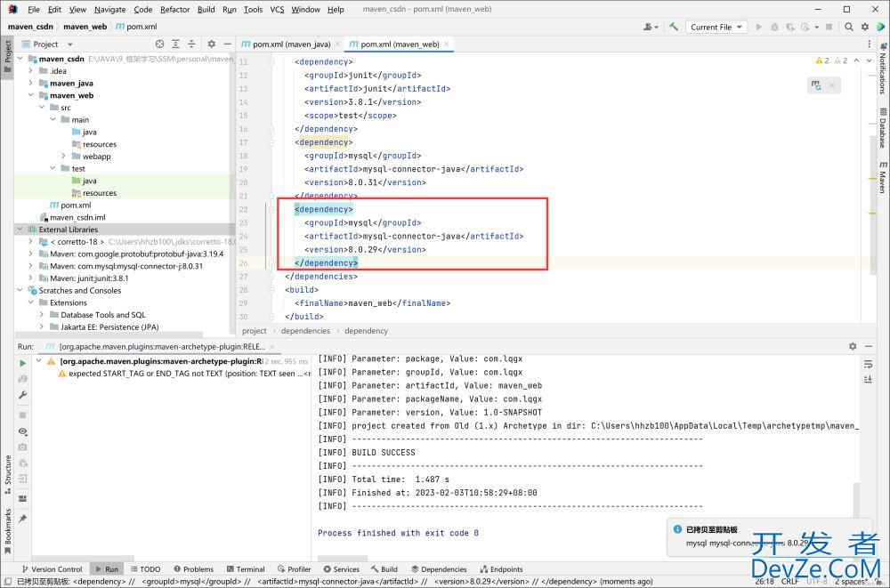Viewport: 890px width, 588px height.
Task: Click the Search Everywhere magnifier icon
Action: (x=849, y=27)
